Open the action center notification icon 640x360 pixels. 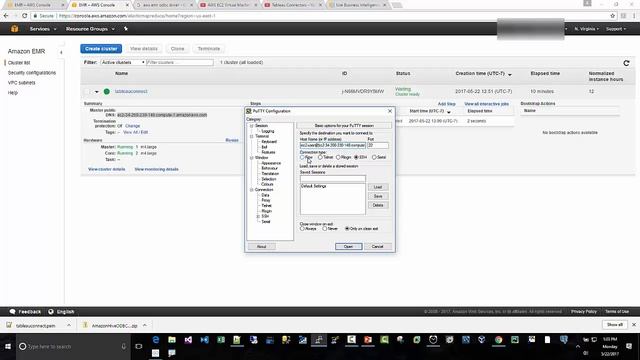(629, 346)
